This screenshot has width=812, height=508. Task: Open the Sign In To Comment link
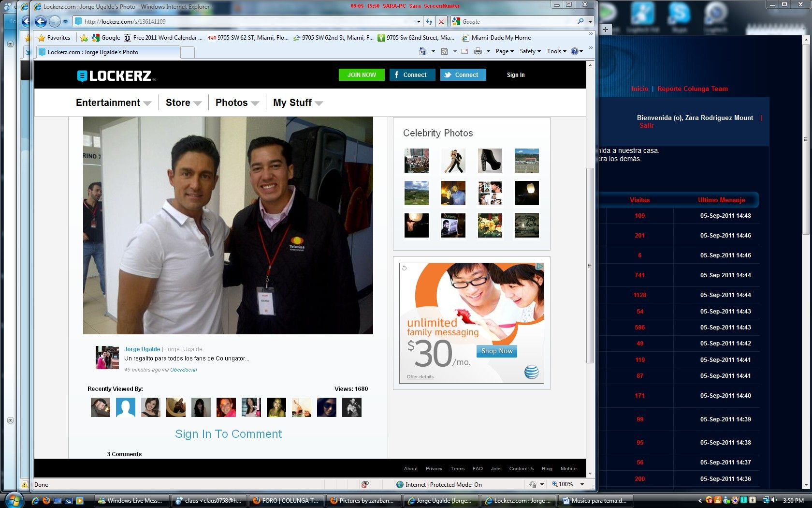pyautogui.click(x=228, y=434)
